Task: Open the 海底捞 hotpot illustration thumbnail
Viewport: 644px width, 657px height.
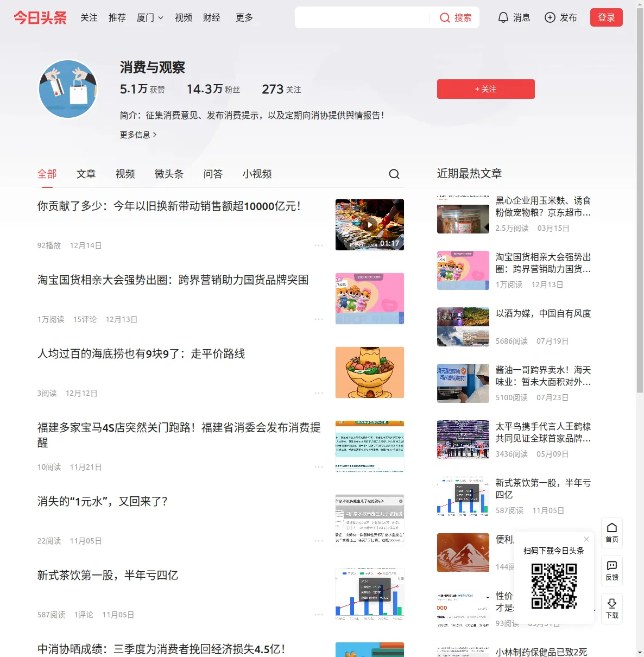Action: 370,372
